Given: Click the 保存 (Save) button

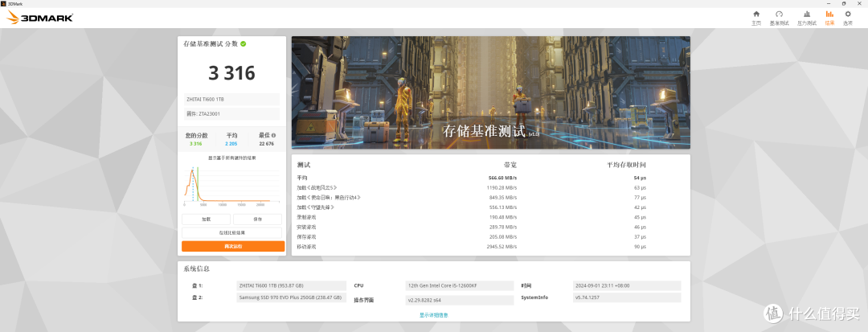Looking at the screenshot, I should (257, 219).
